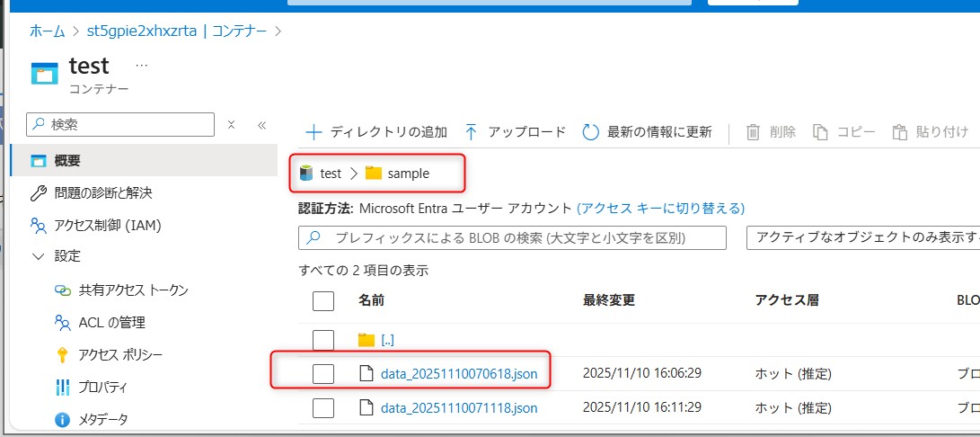The image size is (980, 437).
Task: Toggle the select-all checkbox in the header row
Action: pos(323,301)
